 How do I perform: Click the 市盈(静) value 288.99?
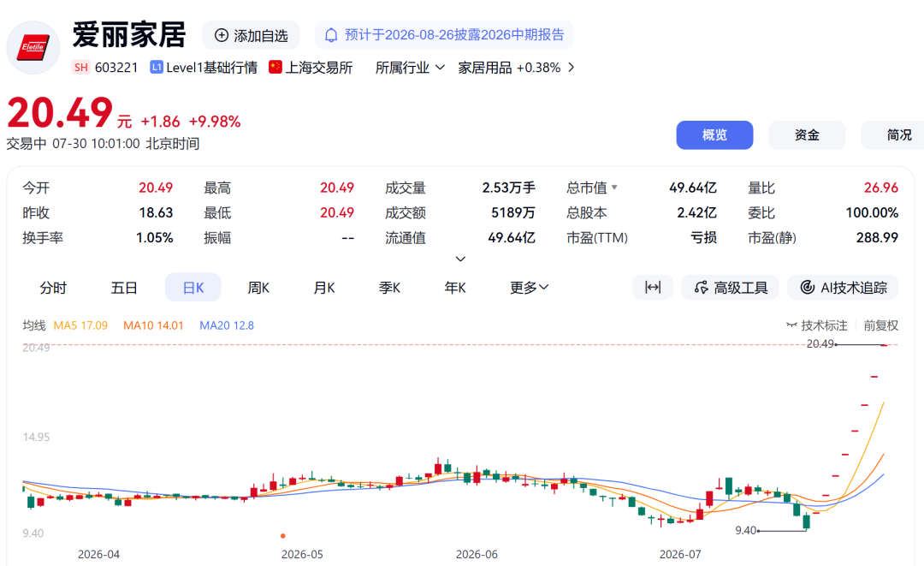(x=877, y=237)
